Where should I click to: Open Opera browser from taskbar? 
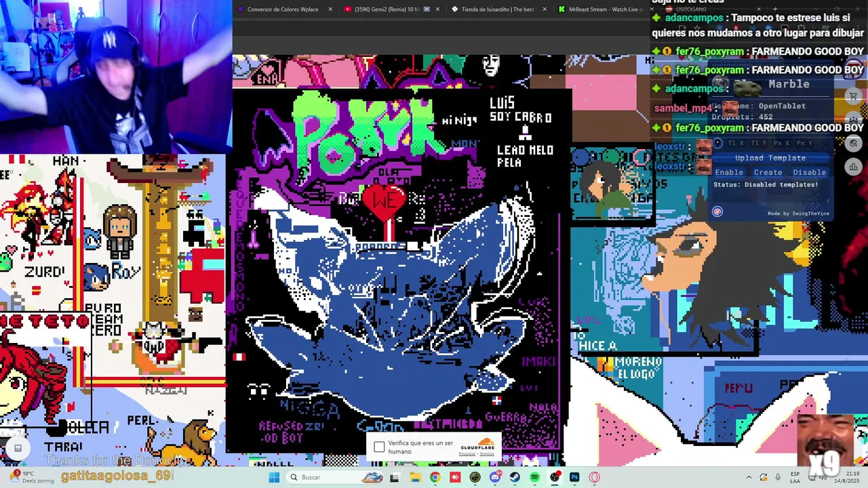pos(595,477)
